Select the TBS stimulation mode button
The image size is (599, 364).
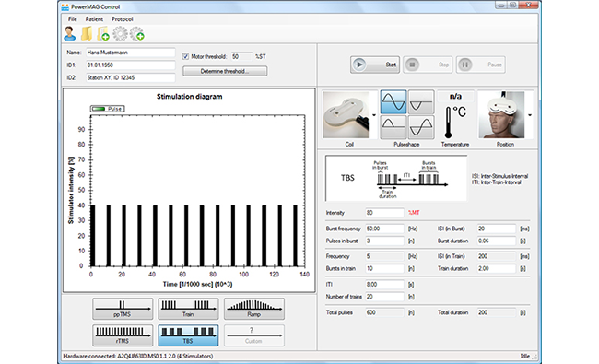tap(188, 335)
